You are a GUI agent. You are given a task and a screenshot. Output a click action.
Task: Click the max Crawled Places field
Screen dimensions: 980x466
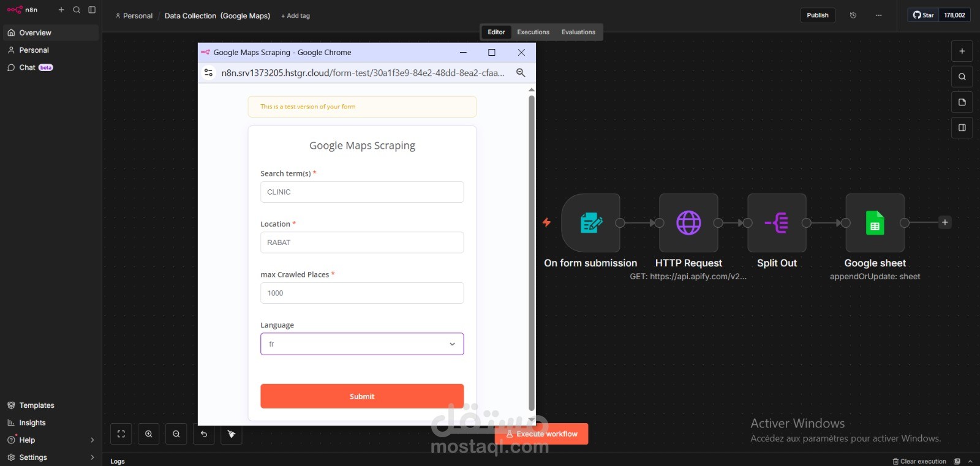click(x=362, y=293)
